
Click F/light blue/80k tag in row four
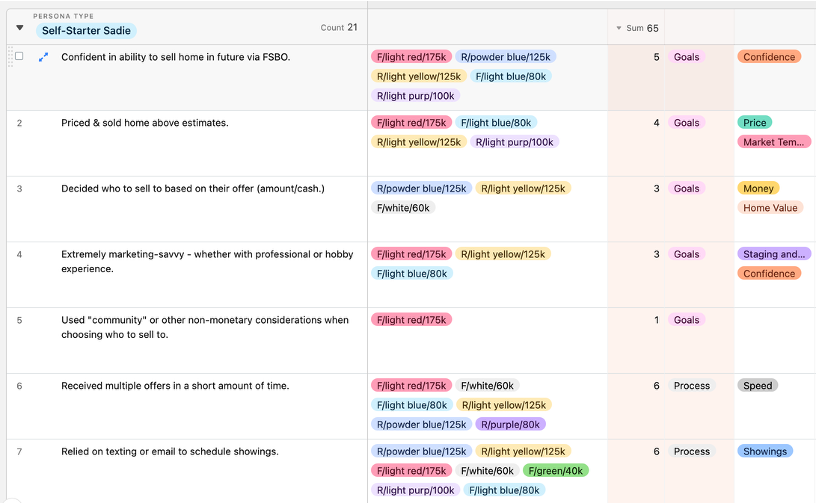click(412, 273)
